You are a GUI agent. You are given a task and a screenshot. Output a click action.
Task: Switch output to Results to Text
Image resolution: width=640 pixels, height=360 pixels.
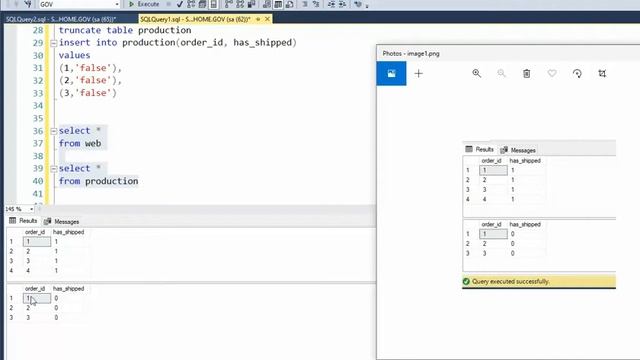pos(267,4)
